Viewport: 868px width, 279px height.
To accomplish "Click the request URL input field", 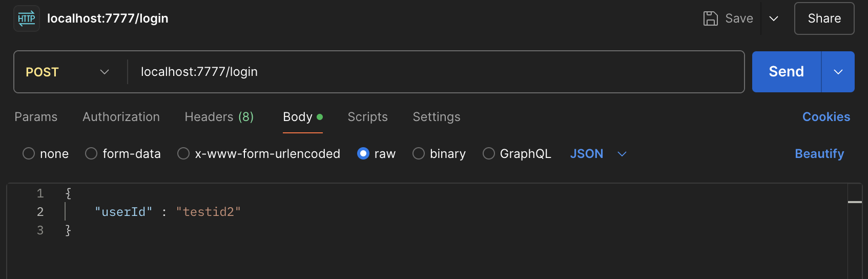I will (436, 72).
